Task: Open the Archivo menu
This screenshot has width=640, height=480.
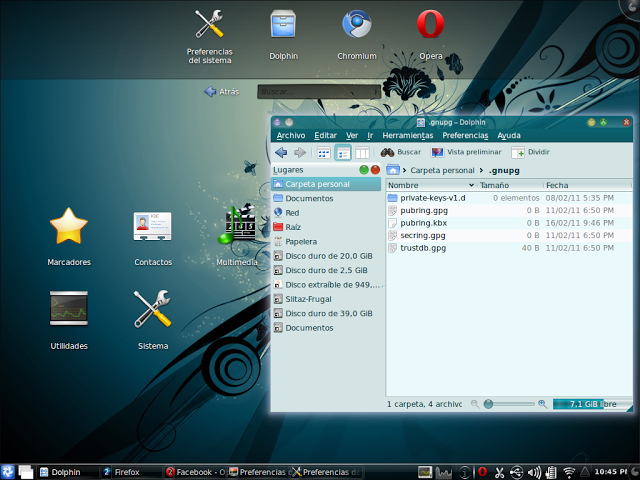Action: (x=291, y=135)
